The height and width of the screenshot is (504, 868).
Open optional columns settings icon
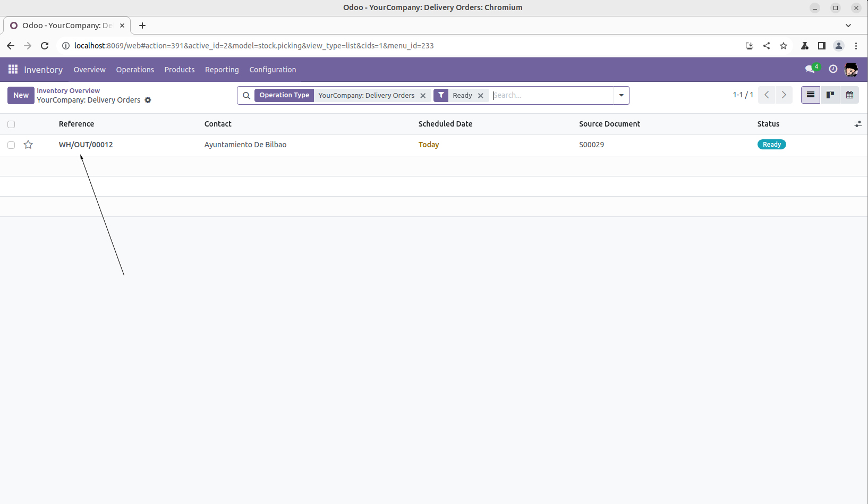pos(857,124)
